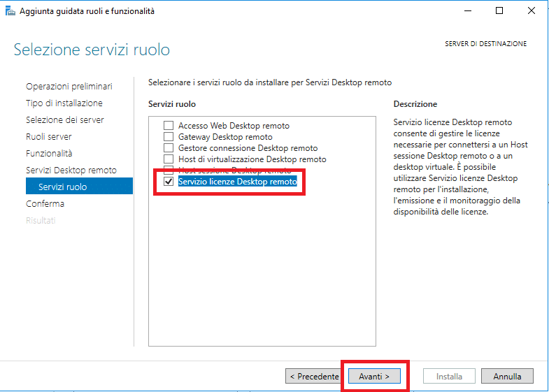The height and width of the screenshot is (392, 549).
Task: Click the Descrizione heading
Action: tap(415, 104)
